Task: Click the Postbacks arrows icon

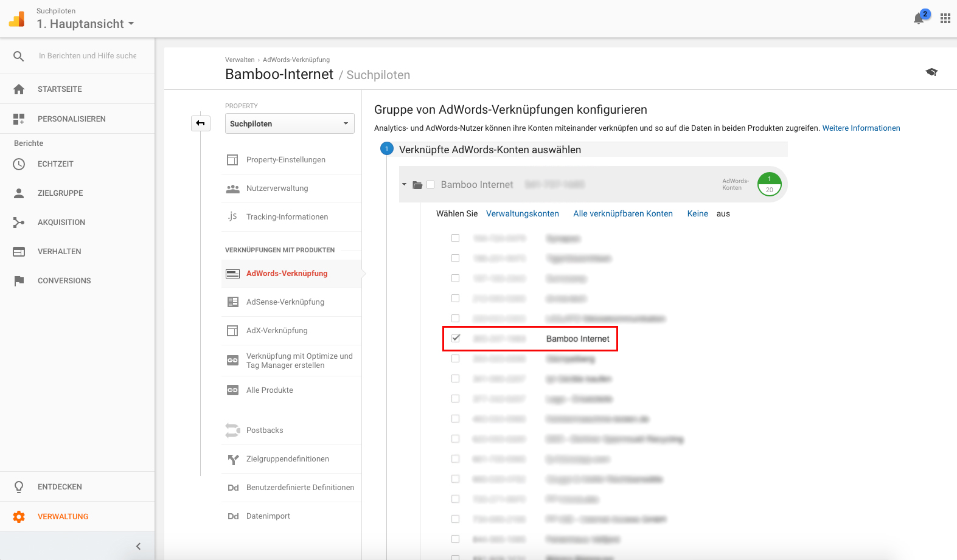Action: tap(232, 430)
